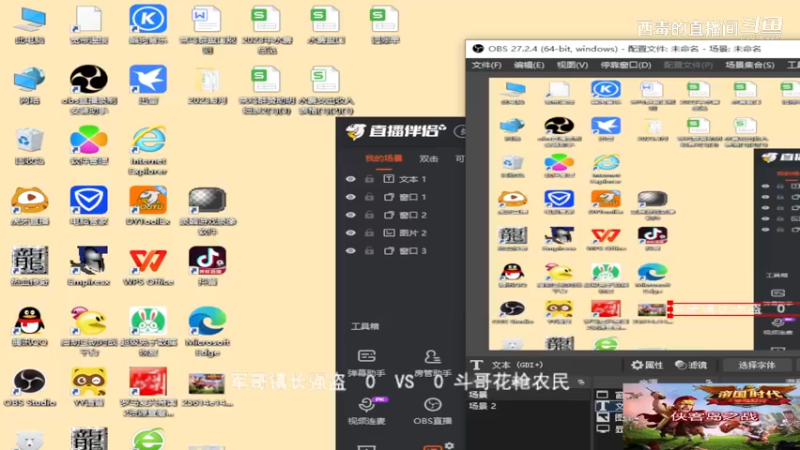Open the colorful clover software manager icon
The image size is (800, 450).
tap(89, 146)
